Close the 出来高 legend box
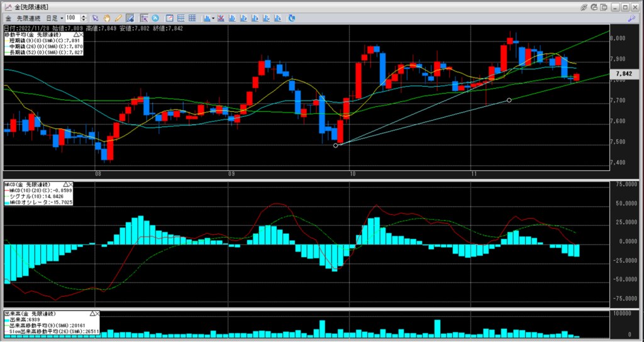The image size is (644, 342). pos(97,314)
